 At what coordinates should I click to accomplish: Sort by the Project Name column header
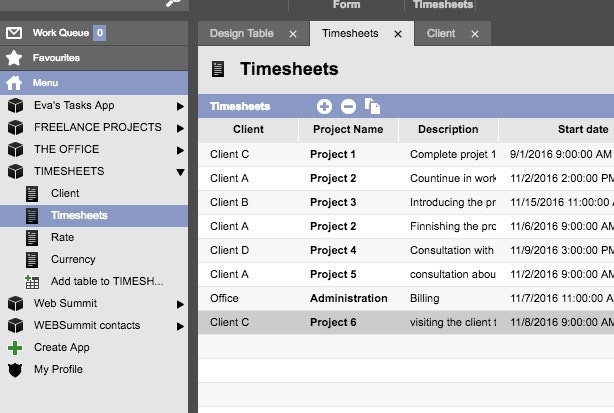click(x=348, y=130)
